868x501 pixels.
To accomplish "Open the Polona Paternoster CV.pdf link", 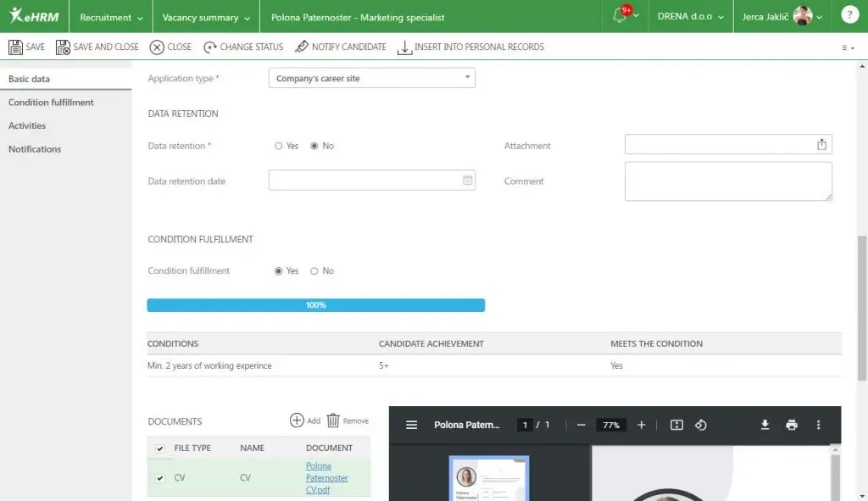I will [326, 478].
